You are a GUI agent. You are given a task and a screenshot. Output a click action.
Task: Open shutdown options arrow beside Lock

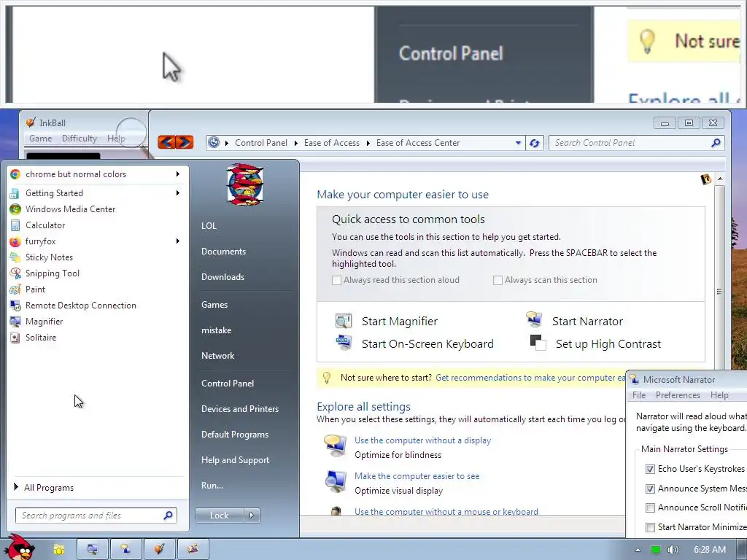(252, 516)
